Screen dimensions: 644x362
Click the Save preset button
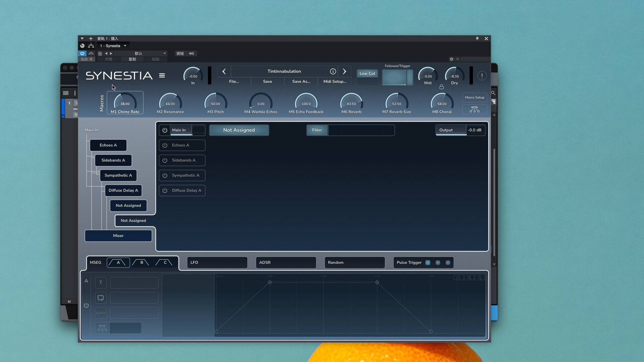(x=268, y=81)
